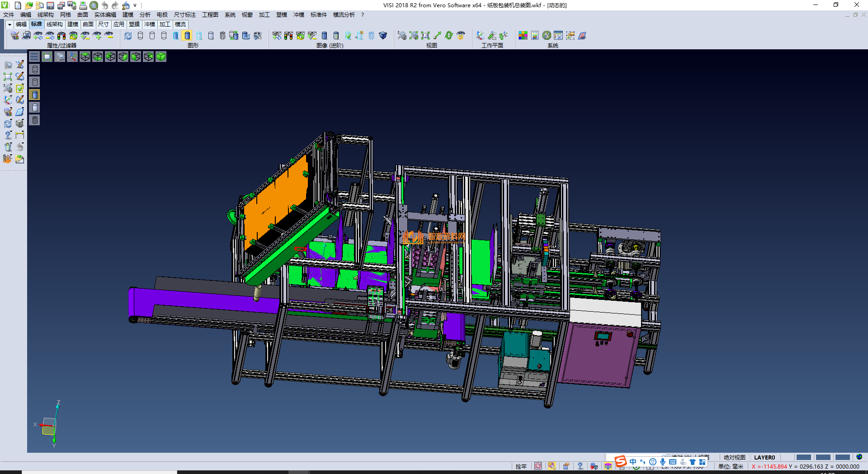Expand the quick access toolbar dropdown arrow
Screen dimensions: 868x474
(x=135, y=5)
